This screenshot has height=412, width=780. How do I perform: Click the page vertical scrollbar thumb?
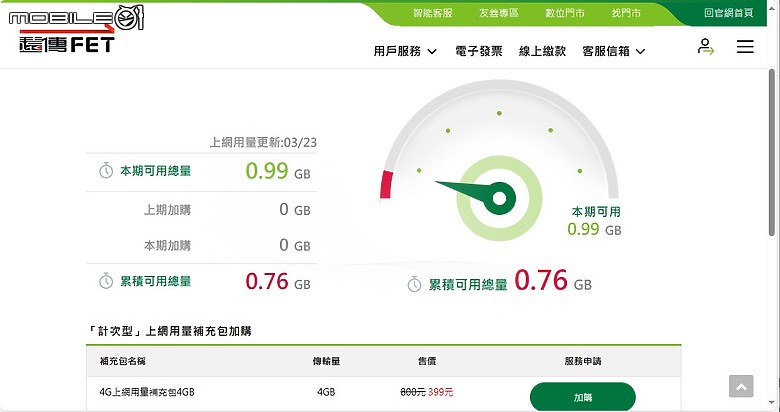coord(772,152)
